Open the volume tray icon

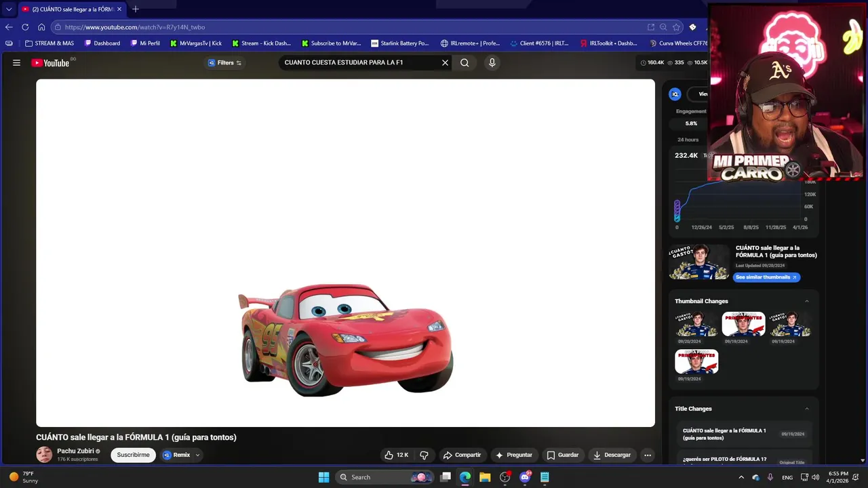tap(815, 477)
